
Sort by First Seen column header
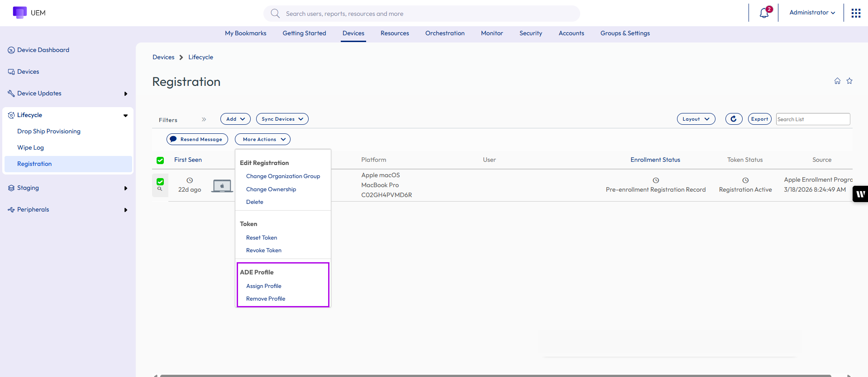pyautogui.click(x=188, y=160)
